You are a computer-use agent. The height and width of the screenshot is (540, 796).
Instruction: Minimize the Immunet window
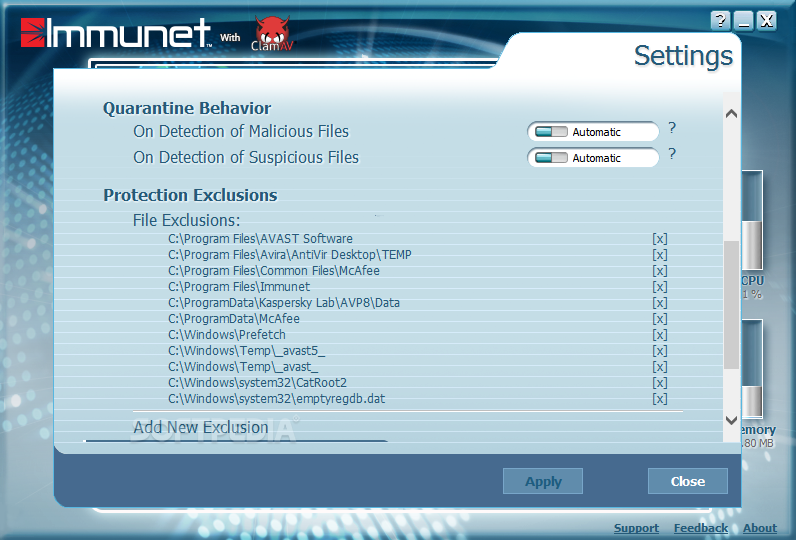(x=744, y=21)
